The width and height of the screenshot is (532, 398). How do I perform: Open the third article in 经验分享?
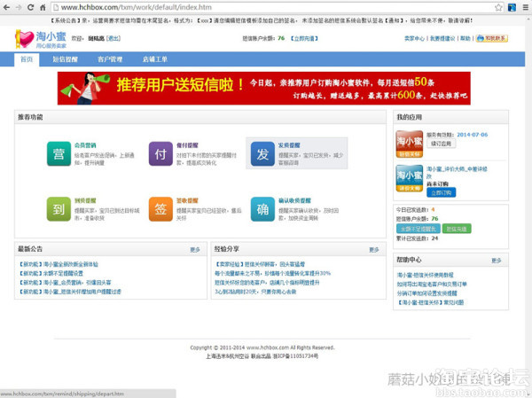pyautogui.click(x=267, y=282)
